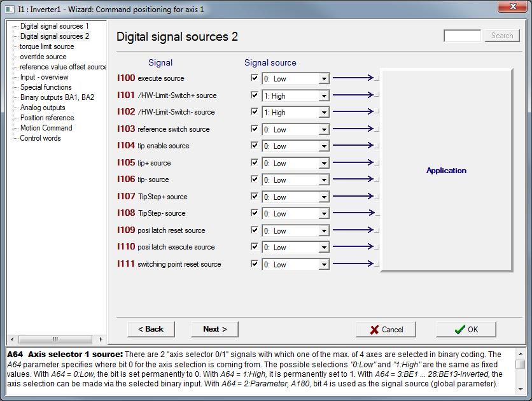Click the Search button
The width and height of the screenshot is (532, 401).
point(502,36)
